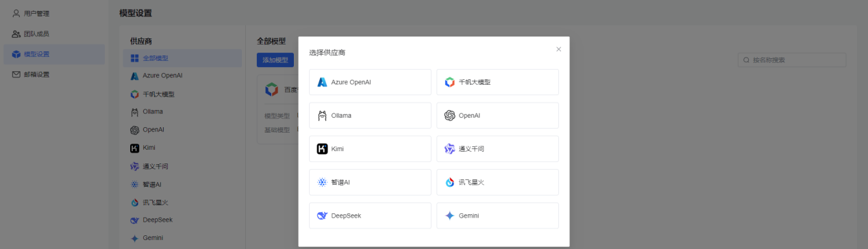Focus the 按名称搜索 search field
This screenshot has width=868, height=249.
(x=792, y=60)
